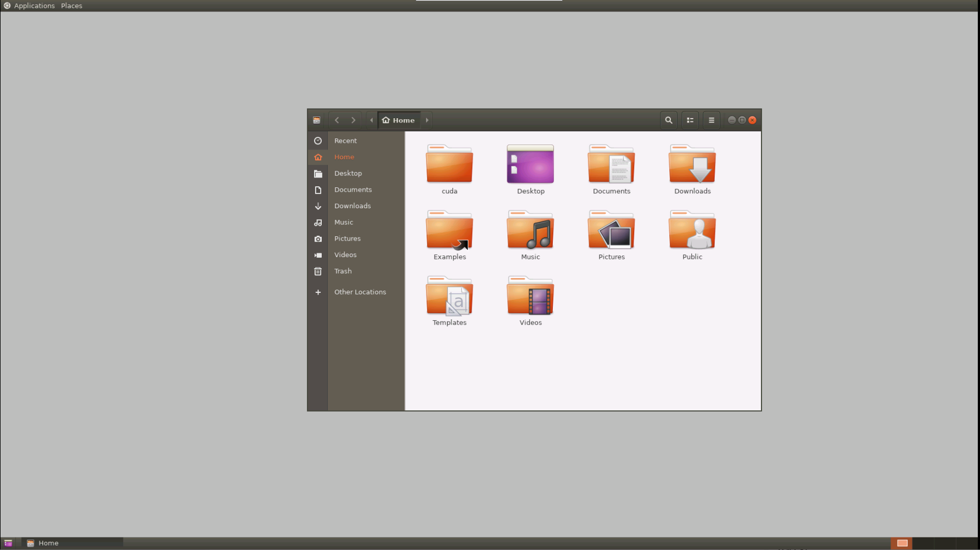Open the Places menu in top panel

(x=71, y=5)
